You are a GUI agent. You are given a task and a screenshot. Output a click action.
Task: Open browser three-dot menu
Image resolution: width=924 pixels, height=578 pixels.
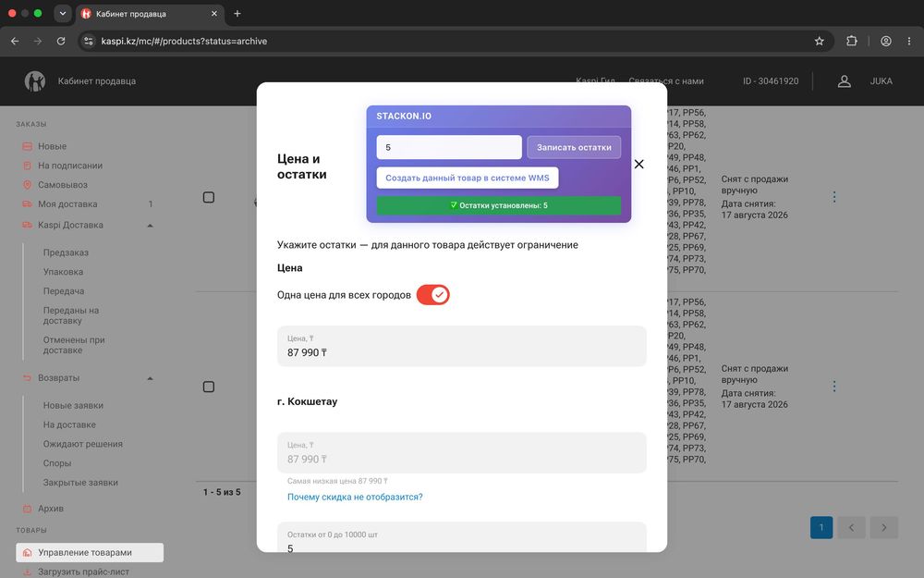pyautogui.click(x=908, y=42)
